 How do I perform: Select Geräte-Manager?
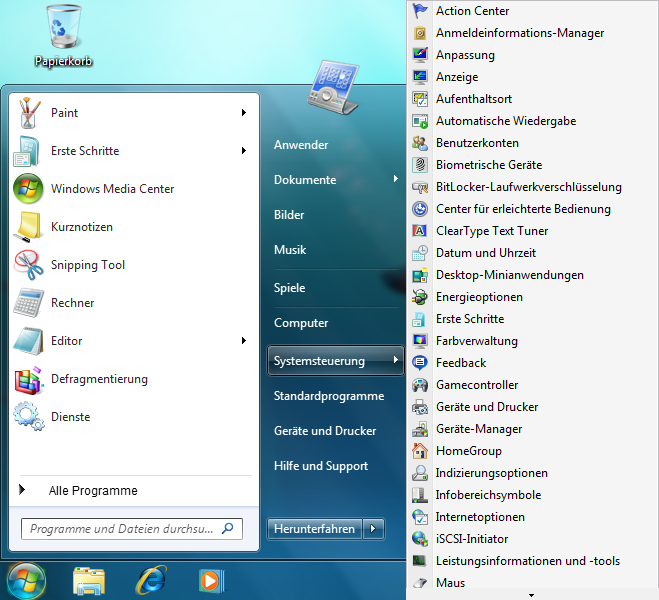tap(479, 429)
